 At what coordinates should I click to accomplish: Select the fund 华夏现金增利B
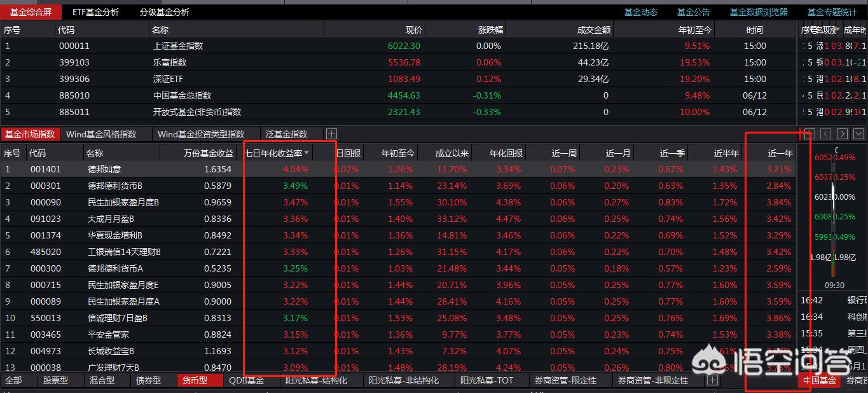[x=115, y=235]
